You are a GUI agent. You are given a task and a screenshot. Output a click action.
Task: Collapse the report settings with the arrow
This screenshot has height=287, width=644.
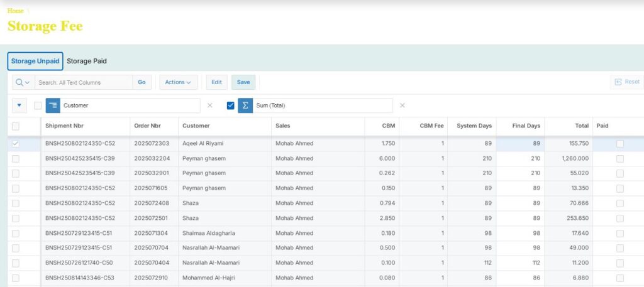[x=19, y=106]
